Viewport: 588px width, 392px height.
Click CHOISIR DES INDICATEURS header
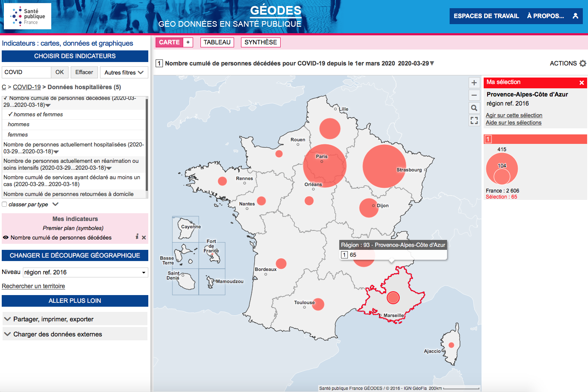pos(75,56)
